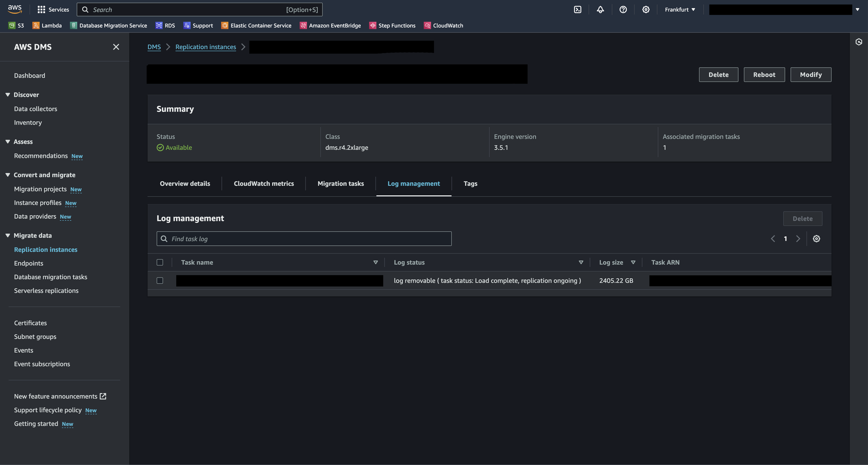Viewport: 868px width, 465px height.
Task: Open Step Functions bookmark
Action: (392, 26)
